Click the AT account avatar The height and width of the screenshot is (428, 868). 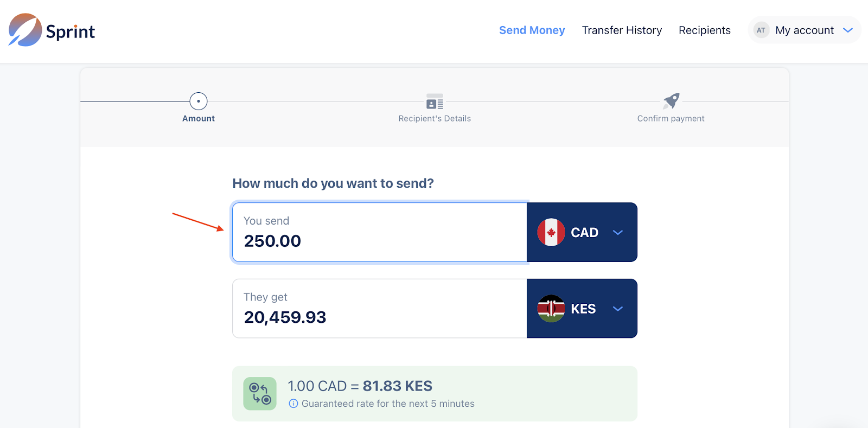click(x=761, y=30)
